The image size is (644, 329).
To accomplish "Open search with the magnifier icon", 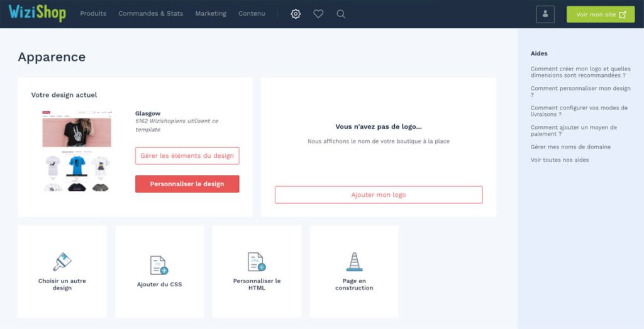I will pos(341,14).
